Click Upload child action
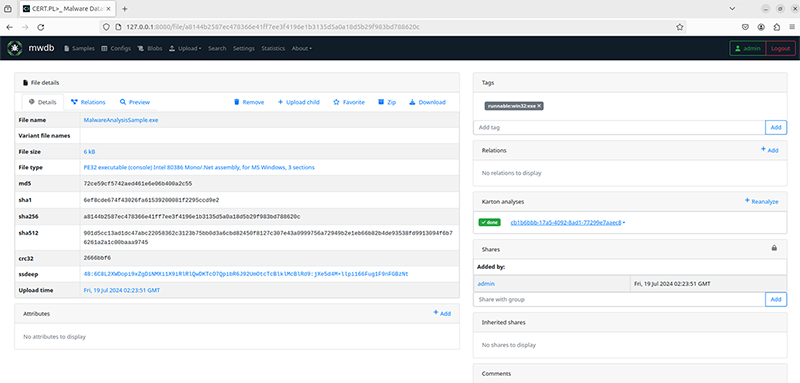 (298, 102)
